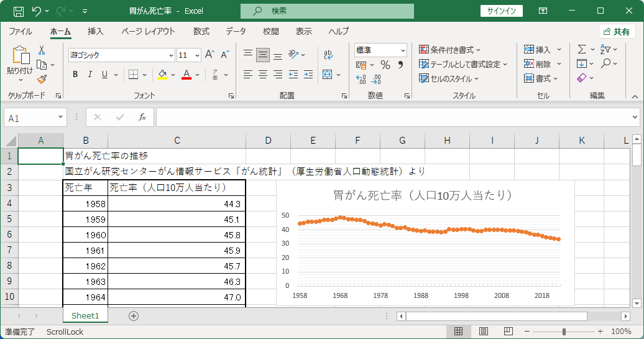This screenshot has width=644, height=339.
Task: Open 条件付き書式 dropdown
Action: pos(449,50)
